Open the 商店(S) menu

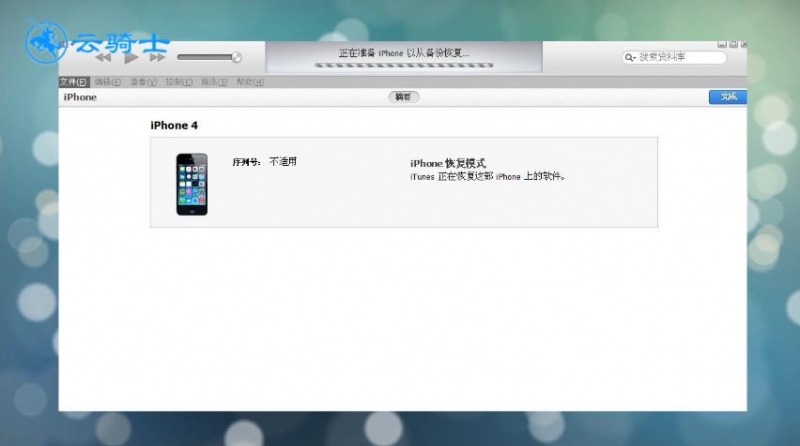(x=214, y=82)
